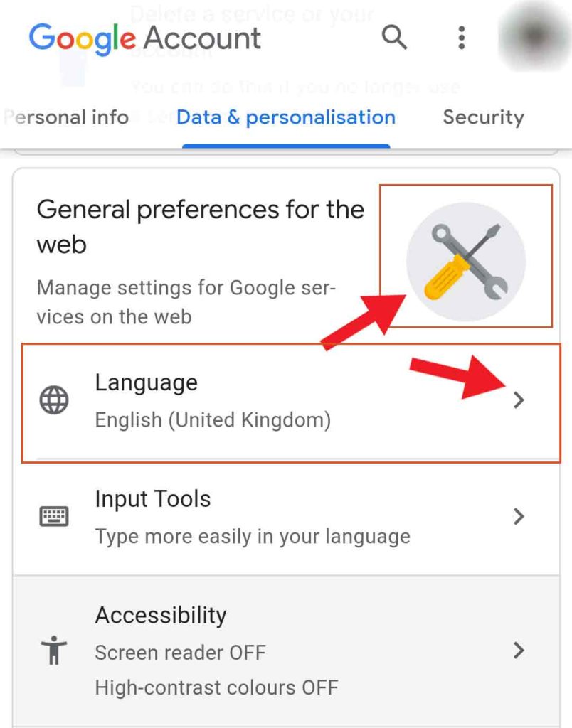The image size is (572, 728).
Task: Open search in Google Account
Action: [x=394, y=39]
